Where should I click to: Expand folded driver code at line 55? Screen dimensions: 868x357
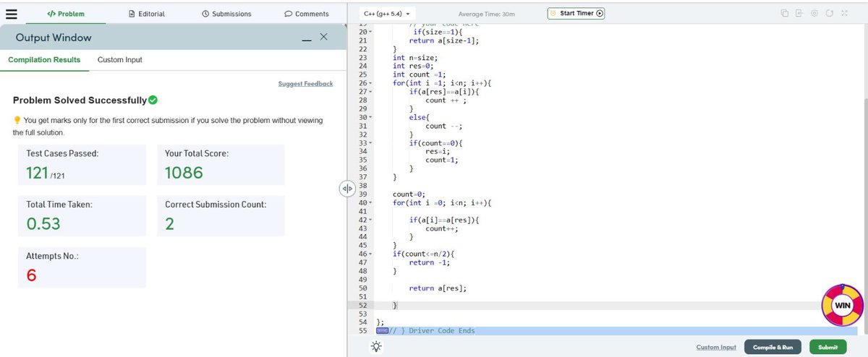click(x=382, y=330)
